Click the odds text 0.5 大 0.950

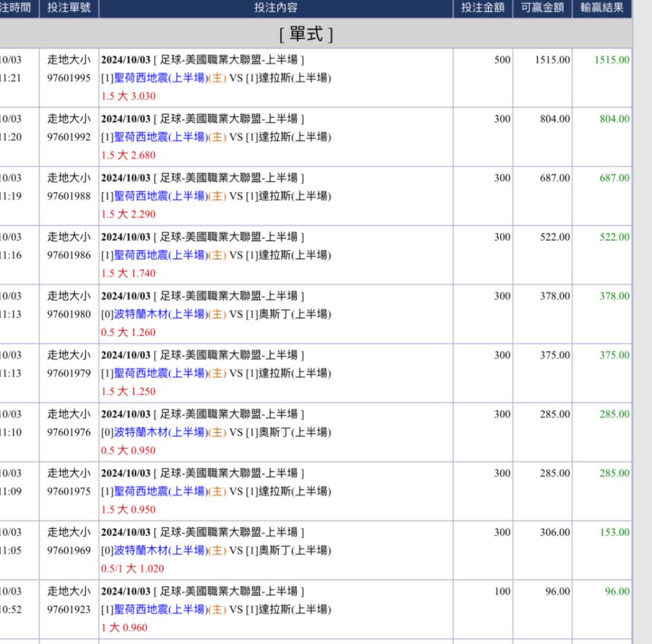(x=128, y=450)
